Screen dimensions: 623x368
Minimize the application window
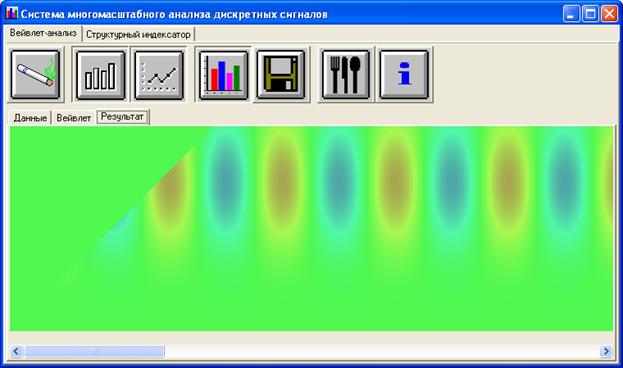point(571,14)
